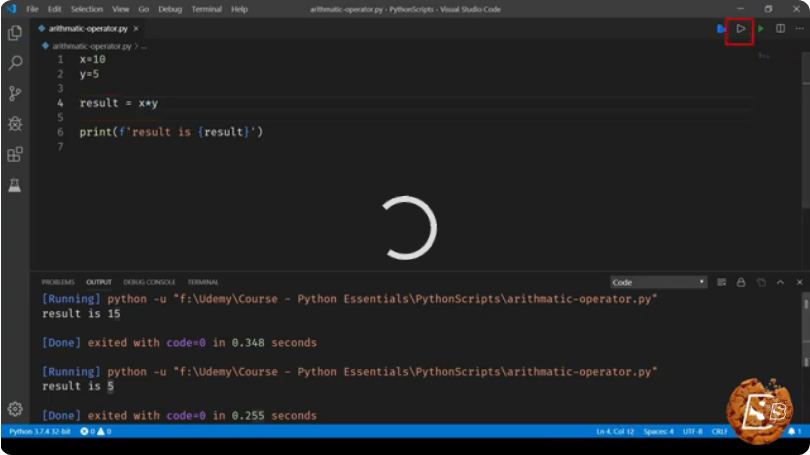Split the editor with split icon
The width and height of the screenshot is (810, 455).
click(x=780, y=28)
